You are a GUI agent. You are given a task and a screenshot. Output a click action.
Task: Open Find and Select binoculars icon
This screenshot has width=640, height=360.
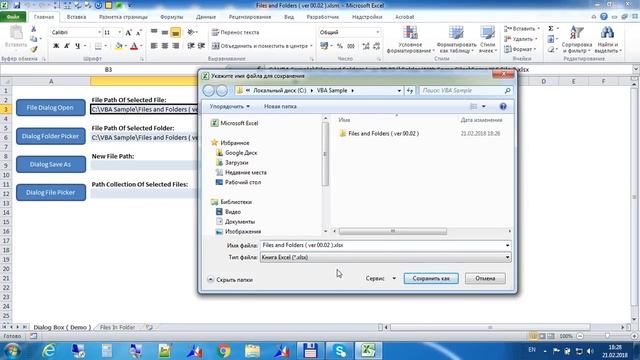607,33
